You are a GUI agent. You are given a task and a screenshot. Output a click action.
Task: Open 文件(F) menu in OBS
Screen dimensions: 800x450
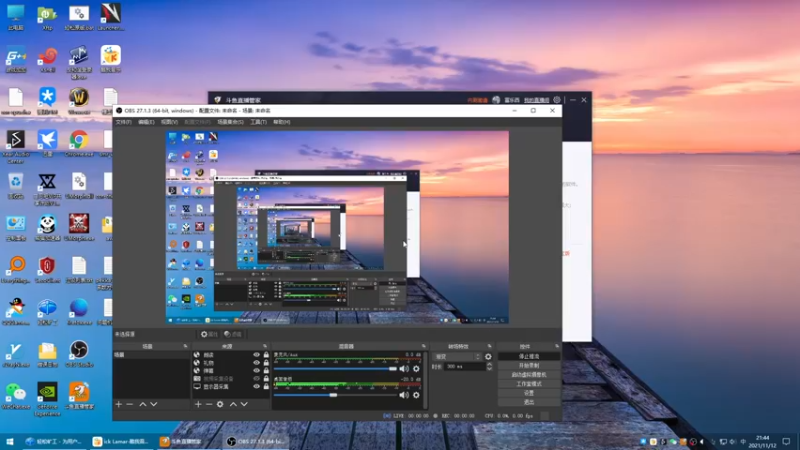click(x=123, y=122)
